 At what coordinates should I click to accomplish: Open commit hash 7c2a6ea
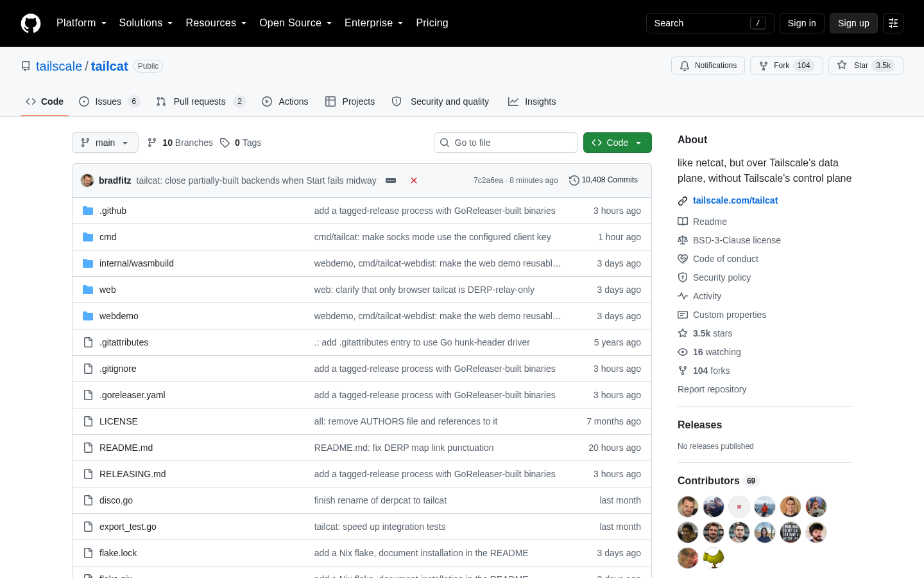488,180
